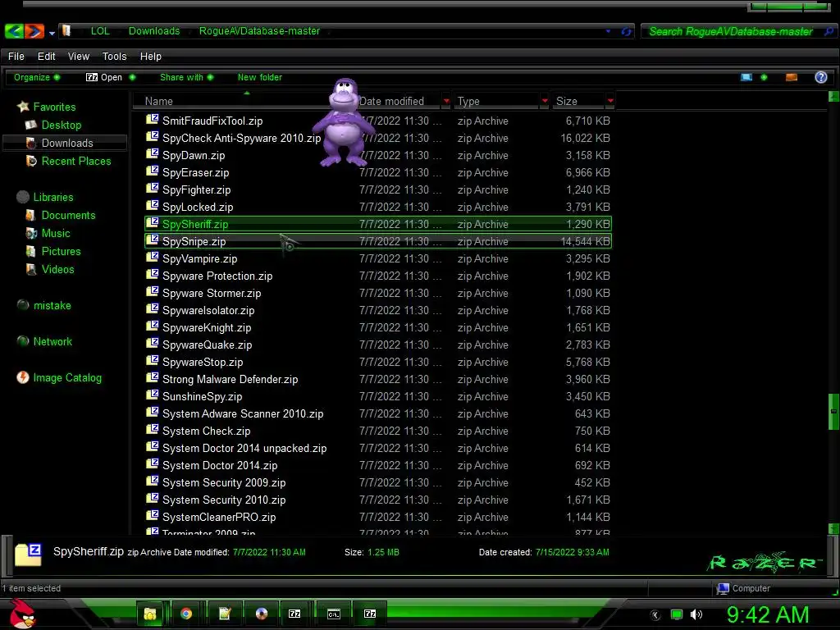
Task: Click the SmitFraudFixTool.zip file icon
Action: point(152,120)
